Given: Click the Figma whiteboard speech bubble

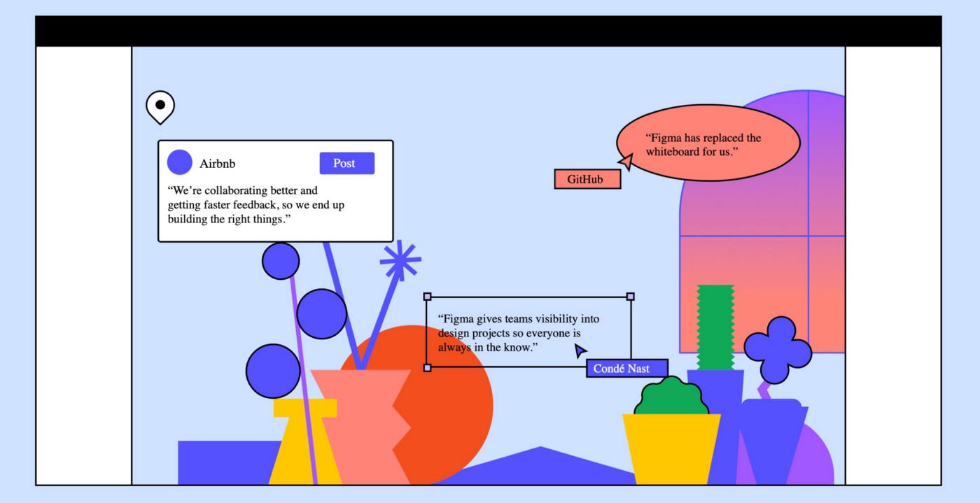Looking at the screenshot, I should click(708, 143).
